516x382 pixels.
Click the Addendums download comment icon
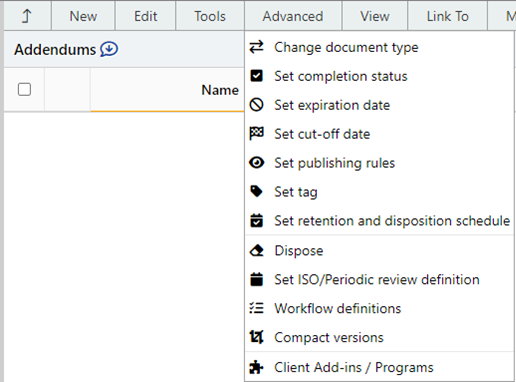pos(109,49)
